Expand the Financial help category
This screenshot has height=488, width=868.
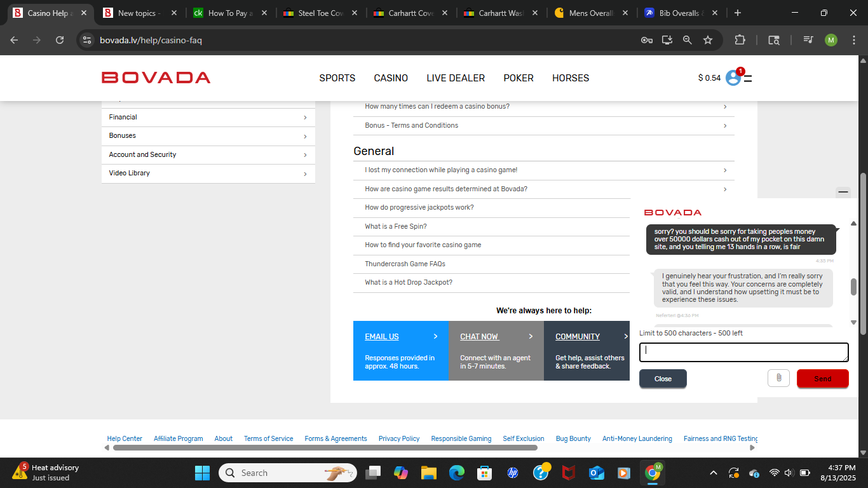(x=208, y=118)
